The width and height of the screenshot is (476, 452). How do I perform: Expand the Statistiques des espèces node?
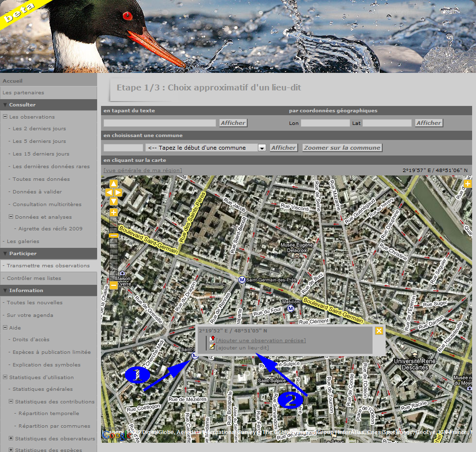point(11,450)
